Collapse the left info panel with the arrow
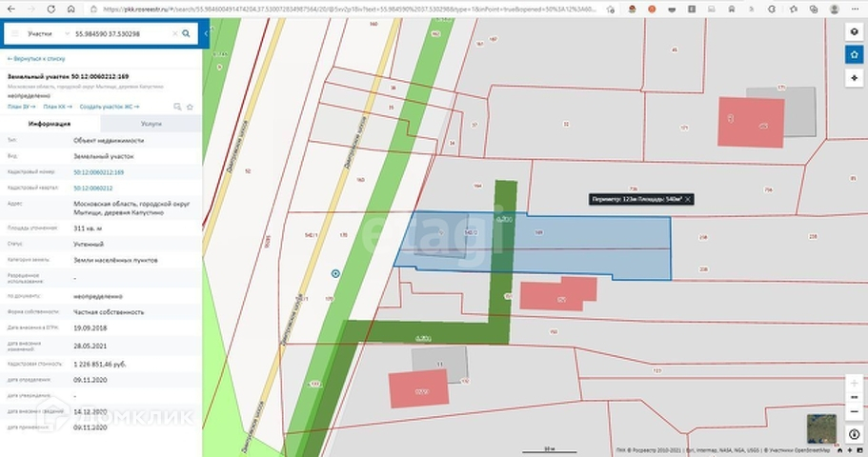Image resolution: width=868 pixels, height=457 pixels. [x=206, y=33]
